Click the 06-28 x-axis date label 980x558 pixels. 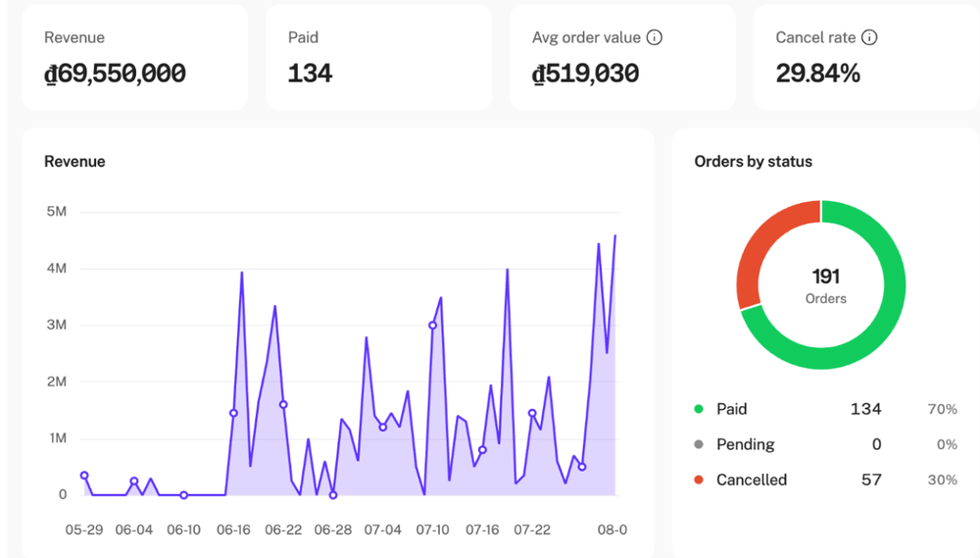(x=332, y=530)
